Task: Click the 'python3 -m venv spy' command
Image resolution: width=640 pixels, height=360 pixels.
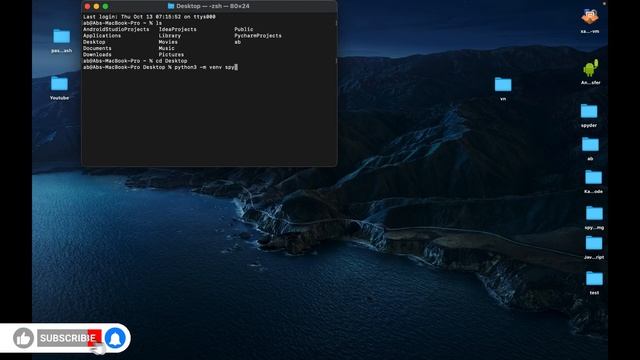Action: pyautogui.click(x=204, y=67)
